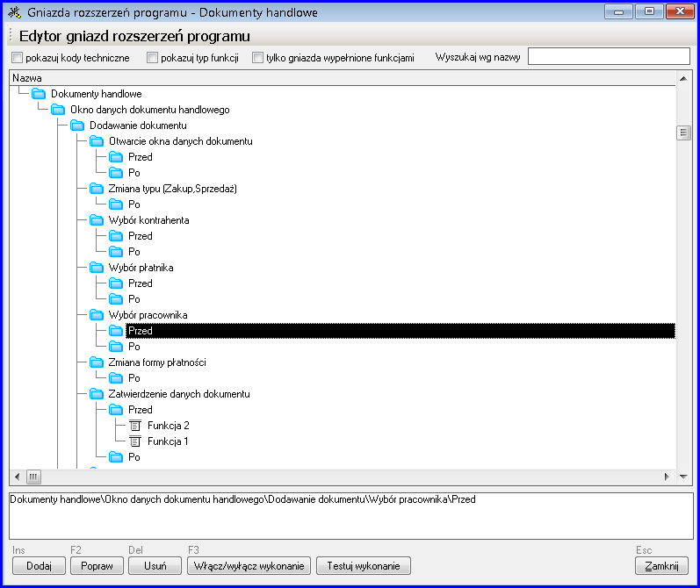Select Zatwierdzenie danych dokumentu node
Image resolution: width=700 pixels, height=588 pixels.
pyautogui.click(x=179, y=394)
